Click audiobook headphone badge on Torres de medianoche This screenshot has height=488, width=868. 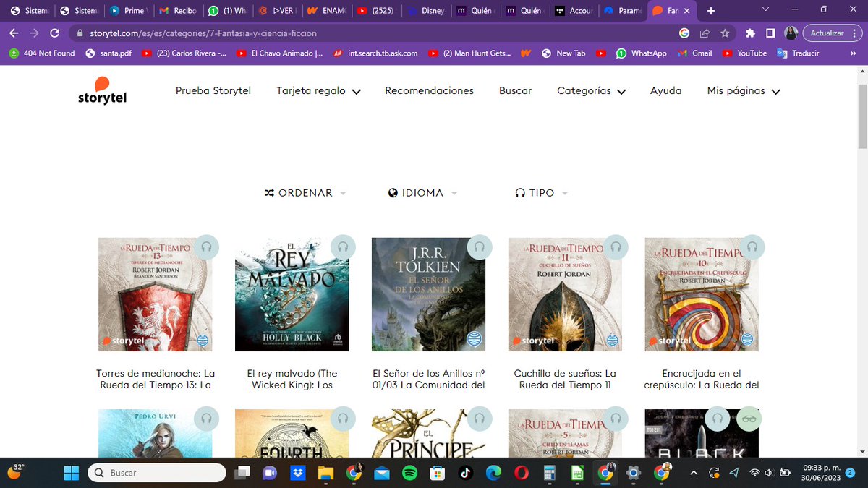pyautogui.click(x=206, y=247)
